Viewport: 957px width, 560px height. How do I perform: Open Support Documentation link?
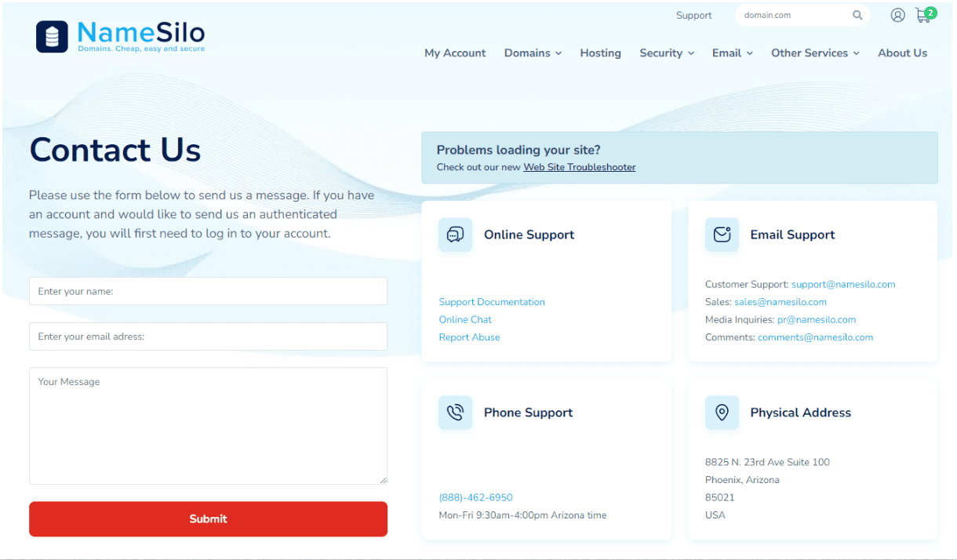tap(492, 302)
